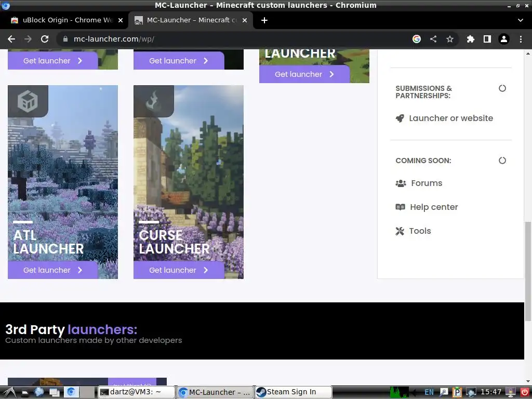This screenshot has height=399, width=532.
Task: Open the Tools sidebar link
Action: [420, 231]
